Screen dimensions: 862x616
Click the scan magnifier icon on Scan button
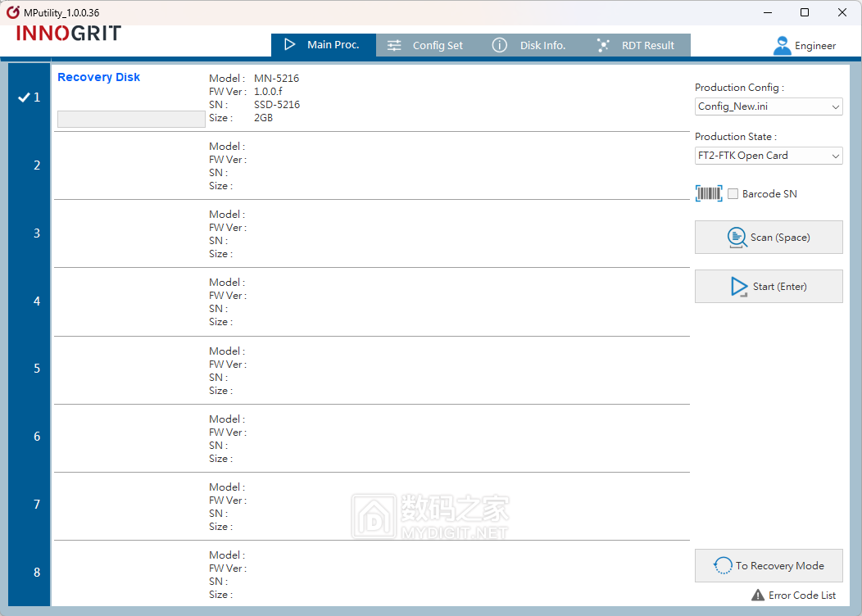pyautogui.click(x=738, y=238)
